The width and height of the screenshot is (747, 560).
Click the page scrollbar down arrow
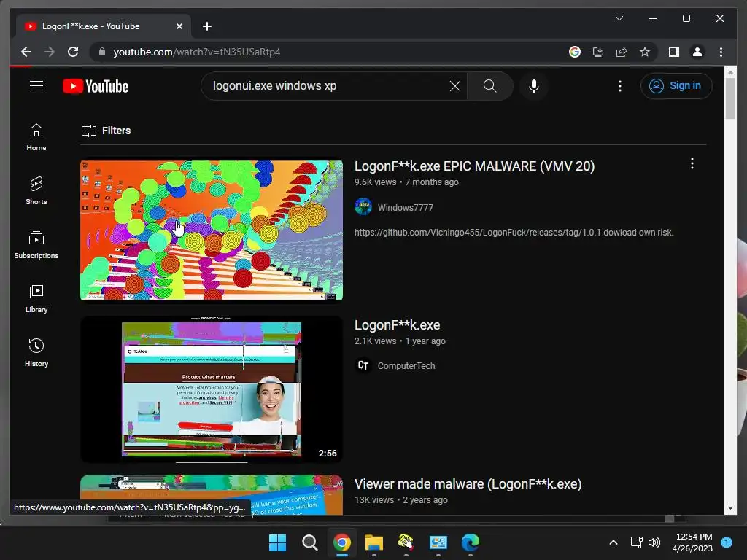pos(730,508)
